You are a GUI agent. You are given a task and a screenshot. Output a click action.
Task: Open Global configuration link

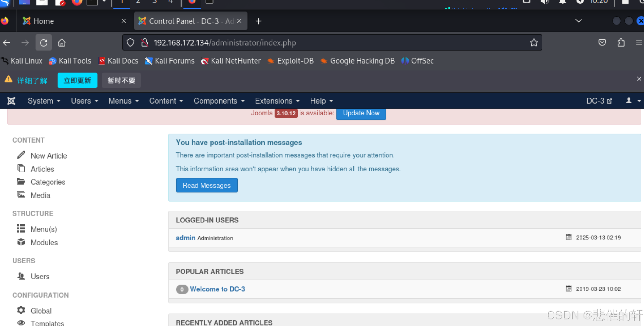click(41, 311)
